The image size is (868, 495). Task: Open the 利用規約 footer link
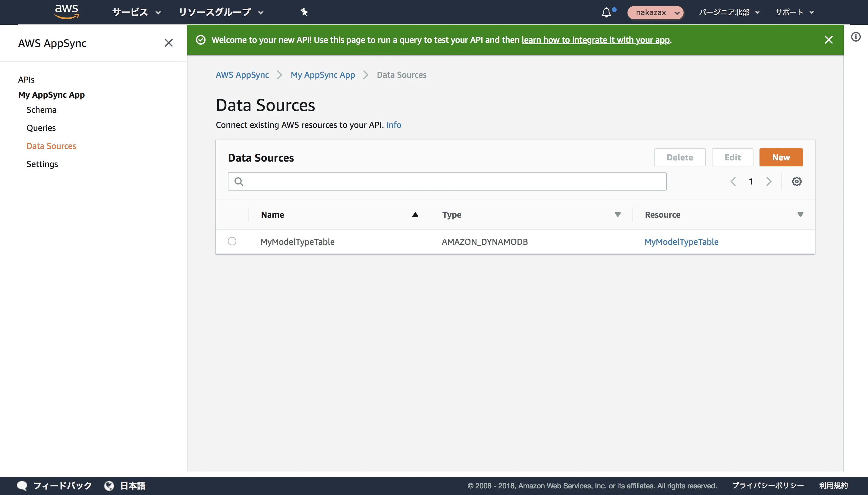click(x=833, y=486)
